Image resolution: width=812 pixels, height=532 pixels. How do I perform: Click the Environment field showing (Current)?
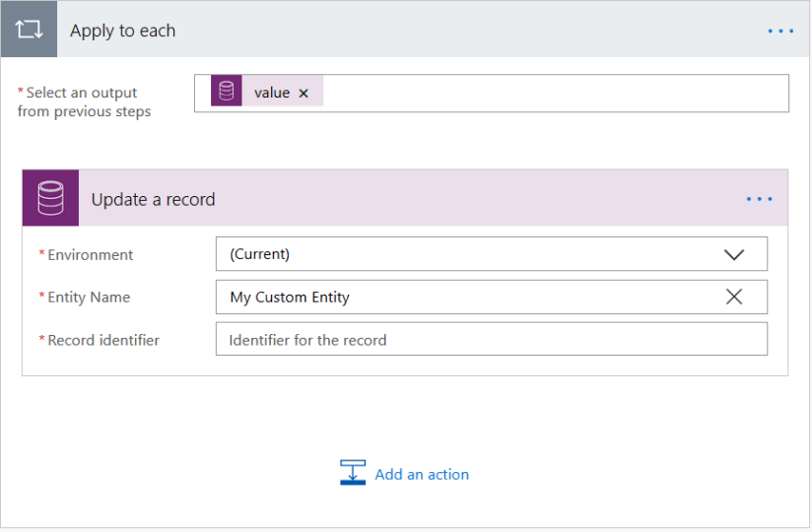492,254
